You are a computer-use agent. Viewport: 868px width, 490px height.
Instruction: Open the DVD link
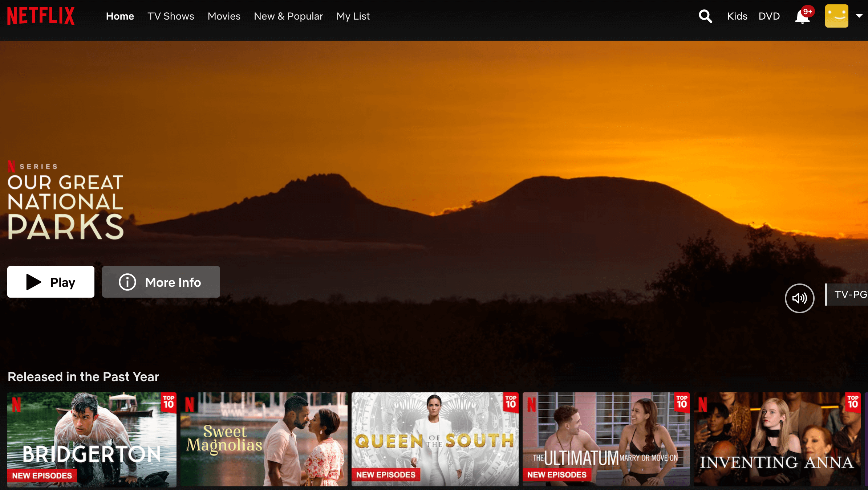[769, 16]
